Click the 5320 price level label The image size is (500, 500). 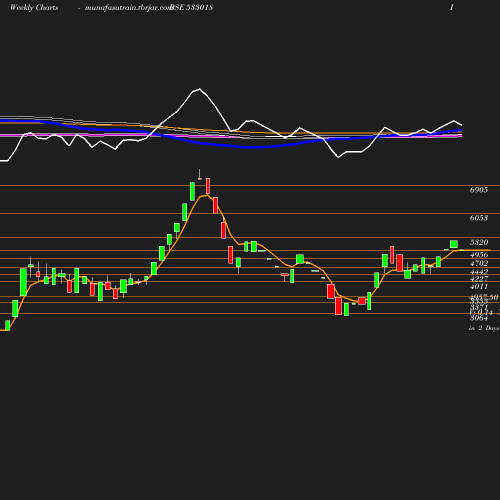click(479, 242)
